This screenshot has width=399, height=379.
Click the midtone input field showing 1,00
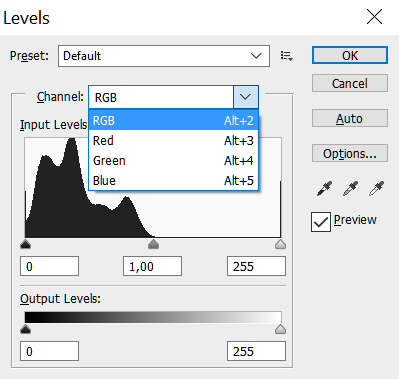tap(152, 266)
